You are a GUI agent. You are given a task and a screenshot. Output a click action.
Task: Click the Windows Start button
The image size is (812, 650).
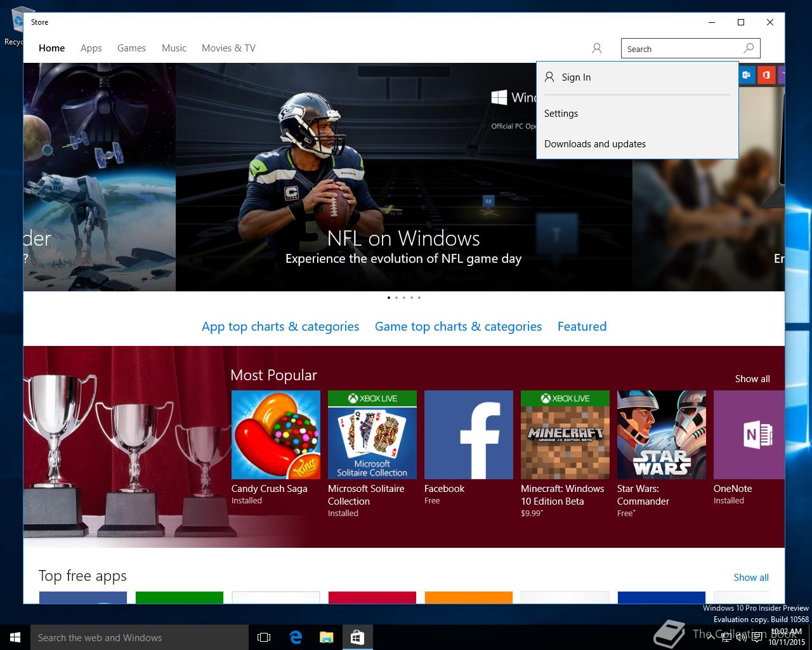tap(15, 637)
